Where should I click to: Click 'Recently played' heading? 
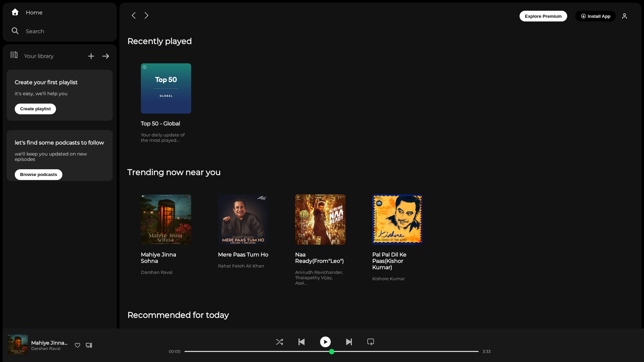(x=160, y=41)
